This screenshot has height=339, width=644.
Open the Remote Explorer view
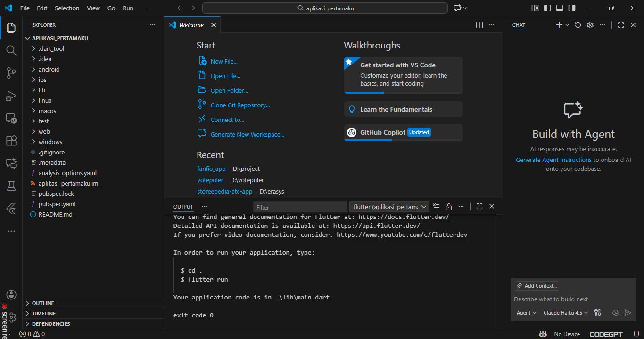tap(11, 118)
